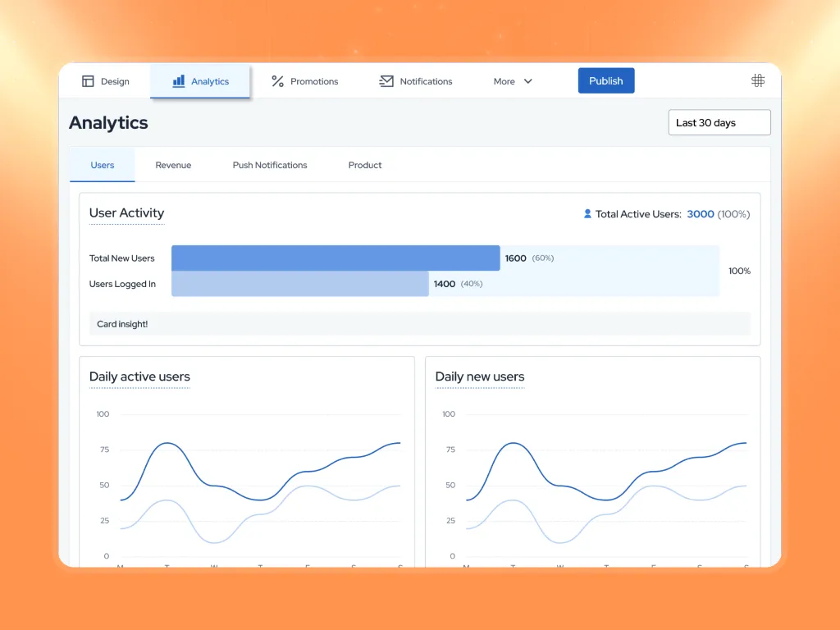Click the Daily new users heading
The image size is (840, 630).
click(479, 377)
